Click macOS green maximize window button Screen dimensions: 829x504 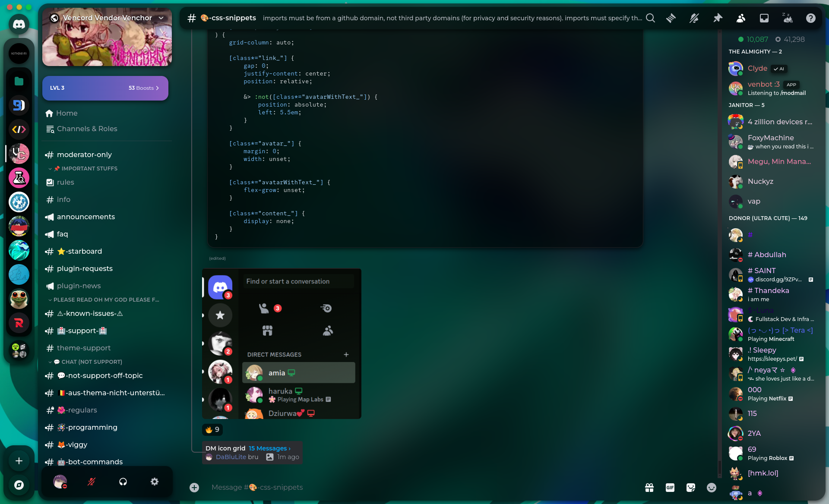[x=28, y=7]
